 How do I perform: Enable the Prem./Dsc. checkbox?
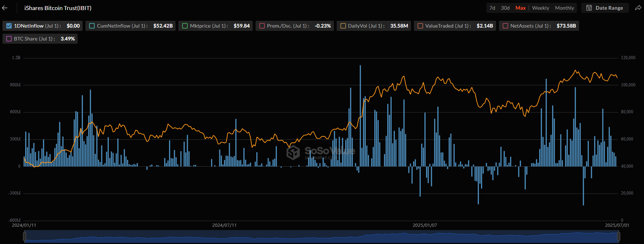click(262, 26)
